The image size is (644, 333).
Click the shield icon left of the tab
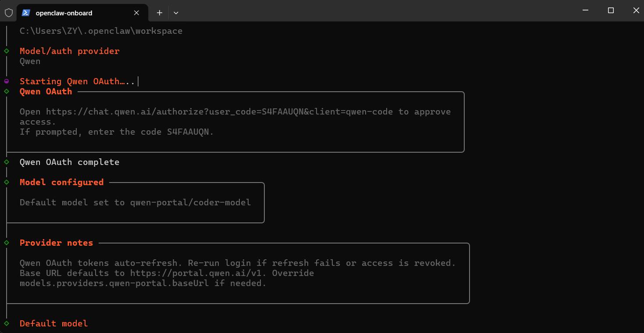click(9, 13)
